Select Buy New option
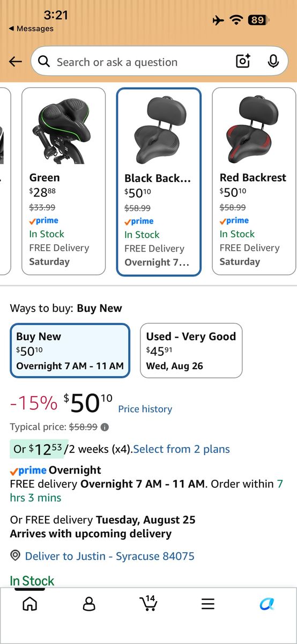This screenshot has height=644, width=297. [70, 350]
